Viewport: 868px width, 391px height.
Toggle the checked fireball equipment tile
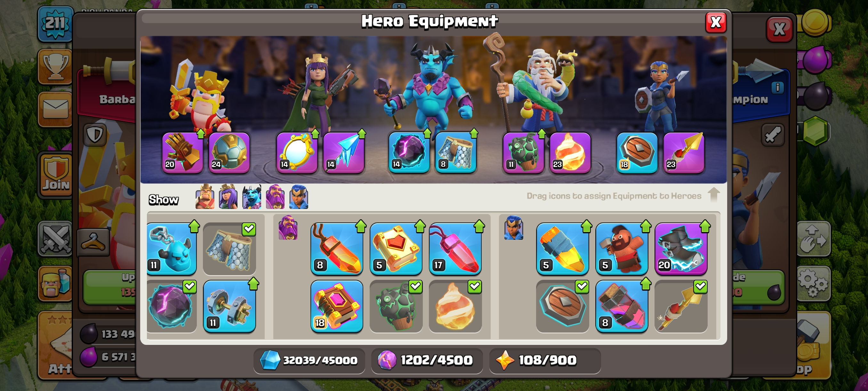tap(455, 306)
